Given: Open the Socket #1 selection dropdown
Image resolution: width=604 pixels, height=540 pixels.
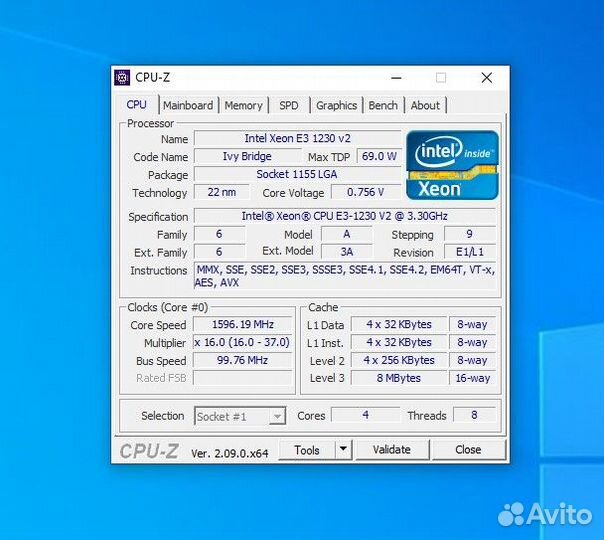Looking at the screenshot, I should click(240, 416).
